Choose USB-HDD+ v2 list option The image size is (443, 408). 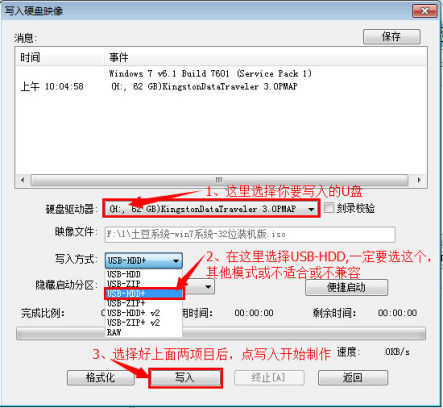pyautogui.click(x=133, y=313)
